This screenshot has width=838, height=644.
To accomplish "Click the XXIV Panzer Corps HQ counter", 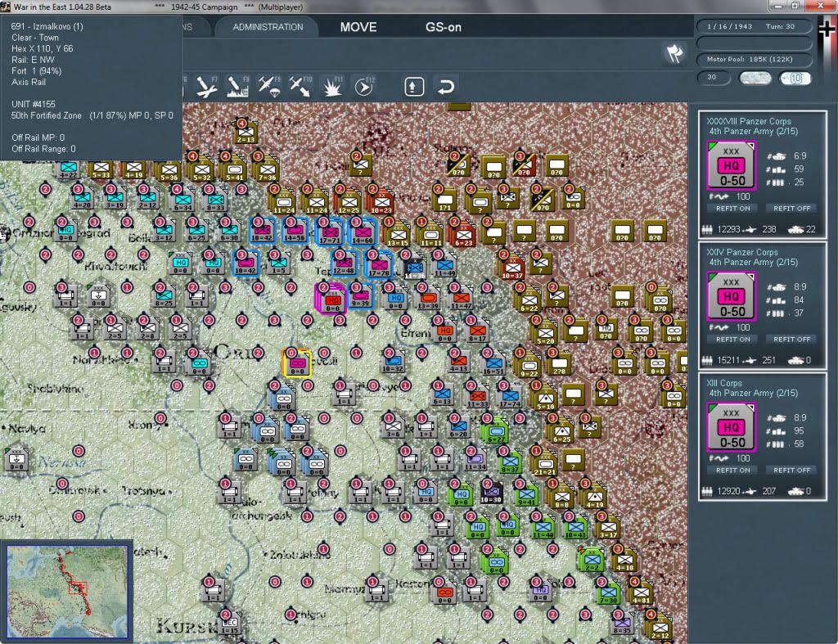I will (731, 296).
